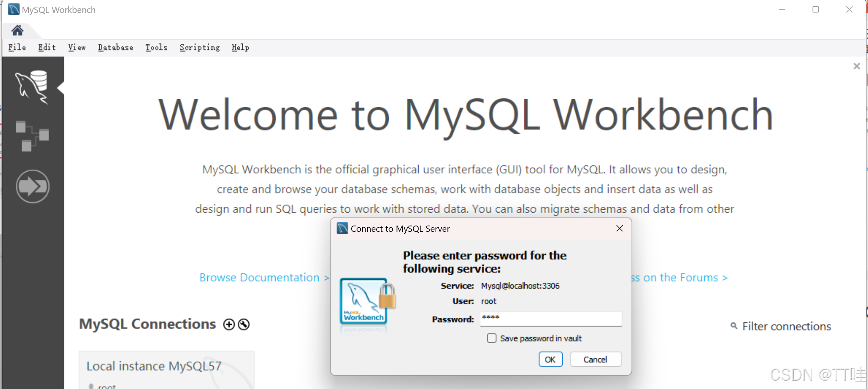
Task: Enable Save password in vault
Action: click(492, 338)
